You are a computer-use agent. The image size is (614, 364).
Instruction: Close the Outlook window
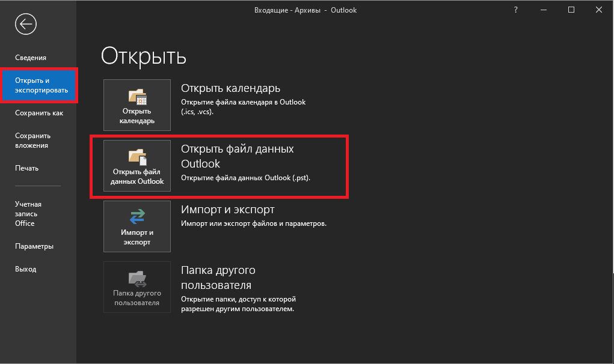tap(599, 10)
